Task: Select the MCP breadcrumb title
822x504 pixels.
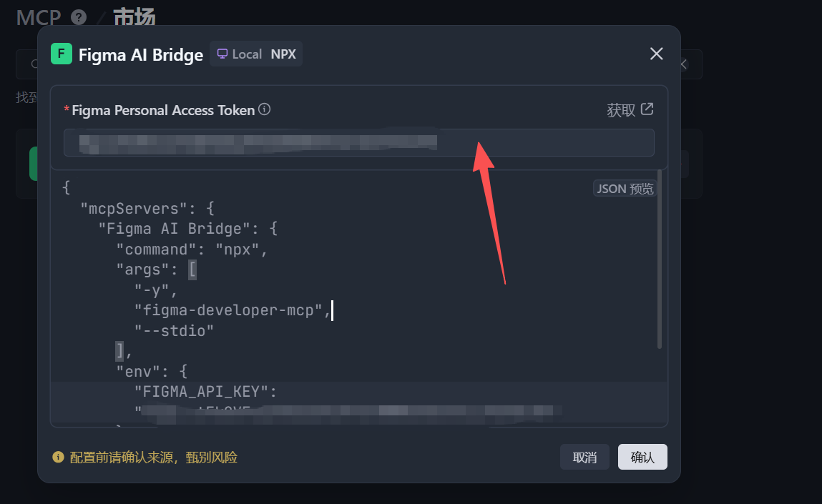Action: click(39, 17)
